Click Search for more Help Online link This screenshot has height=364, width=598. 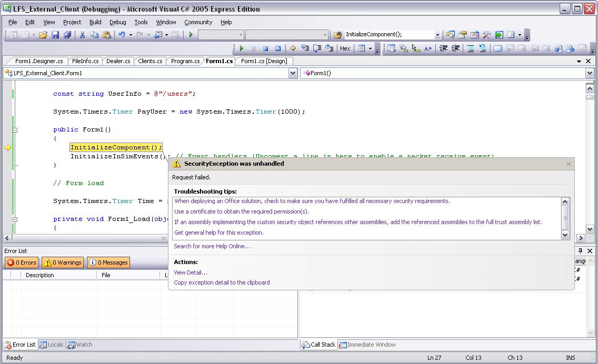(x=212, y=246)
